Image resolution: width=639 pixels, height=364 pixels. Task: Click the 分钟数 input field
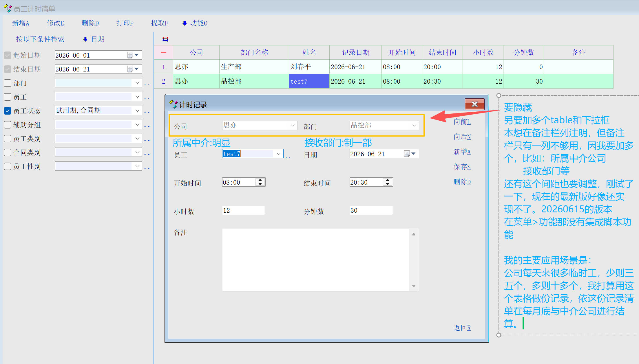coord(371,210)
